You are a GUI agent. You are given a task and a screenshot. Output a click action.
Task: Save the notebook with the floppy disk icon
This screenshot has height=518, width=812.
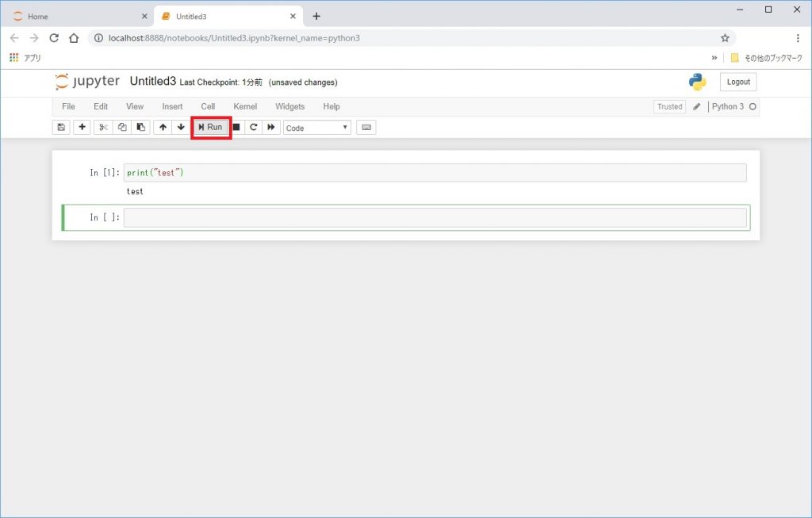[61, 128]
